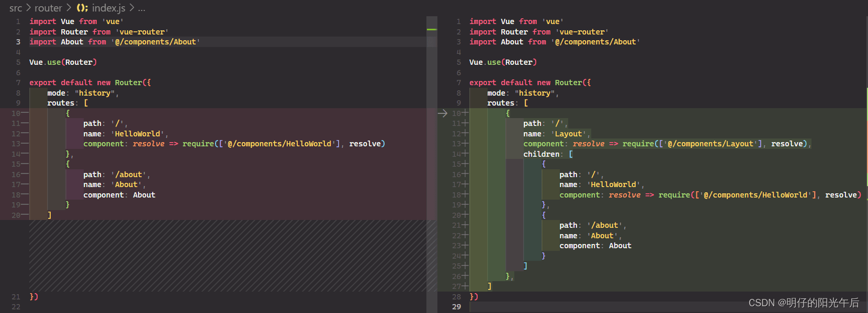Screen dimensions: 868x313
Task: Place cursor on empty line 29
Action: tap(664, 307)
